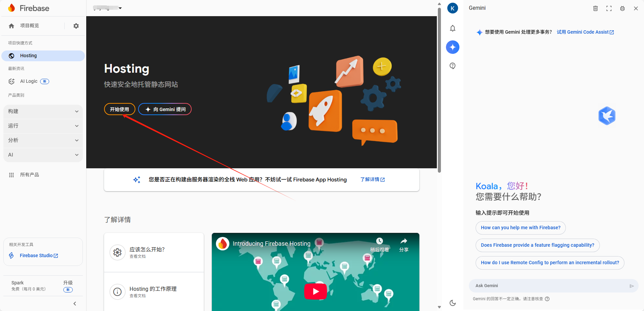
Task: Expand the 构建 product category
Action: tap(43, 111)
